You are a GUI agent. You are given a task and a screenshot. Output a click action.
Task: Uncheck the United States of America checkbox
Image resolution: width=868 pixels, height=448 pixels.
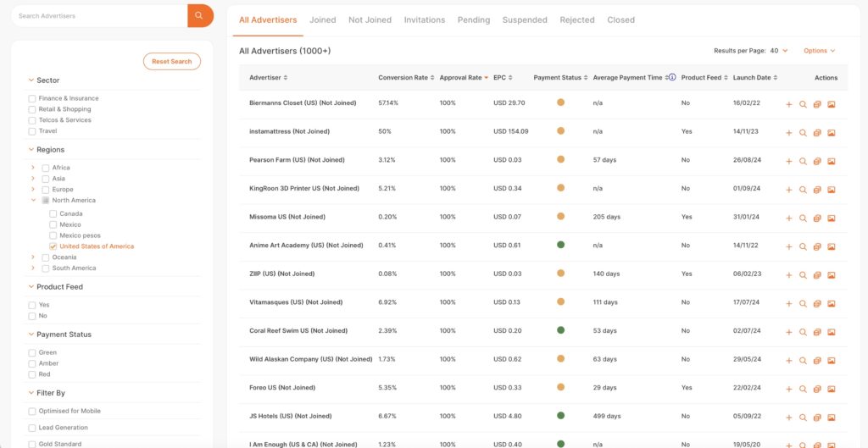click(53, 246)
